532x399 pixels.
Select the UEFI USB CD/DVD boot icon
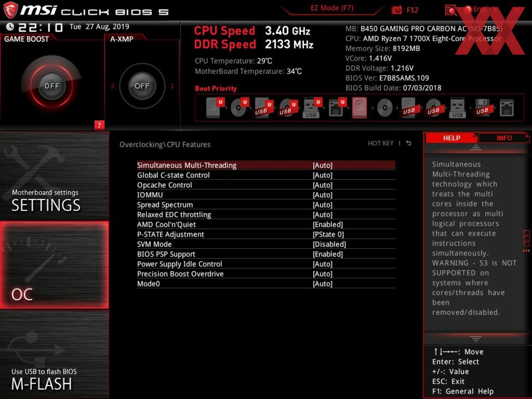click(288, 108)
